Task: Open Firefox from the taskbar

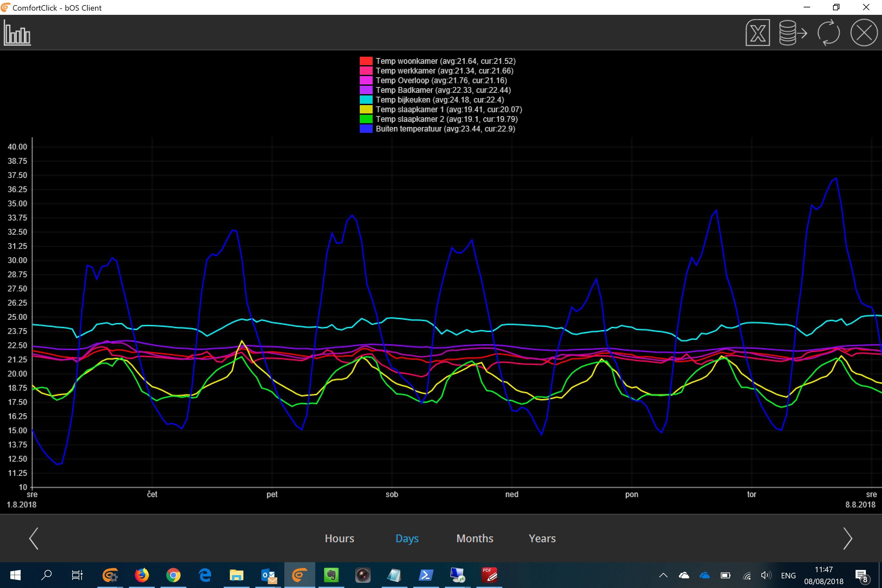Action: coord(142,575)
